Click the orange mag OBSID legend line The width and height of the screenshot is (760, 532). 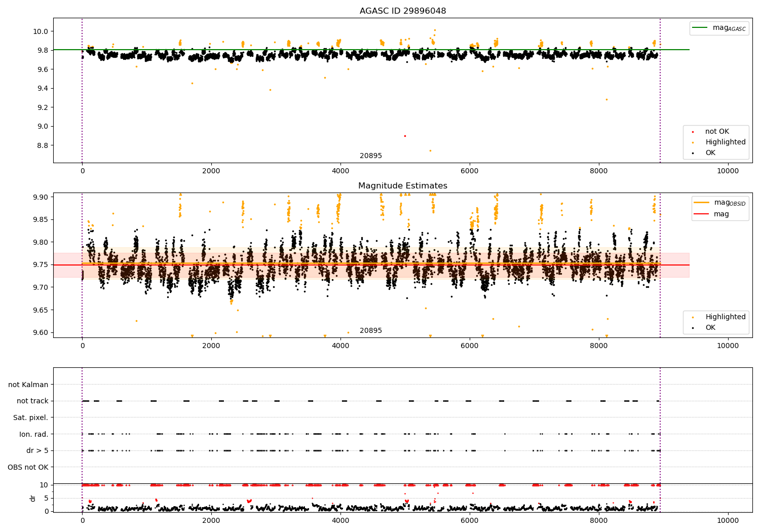tap(702, 203)
